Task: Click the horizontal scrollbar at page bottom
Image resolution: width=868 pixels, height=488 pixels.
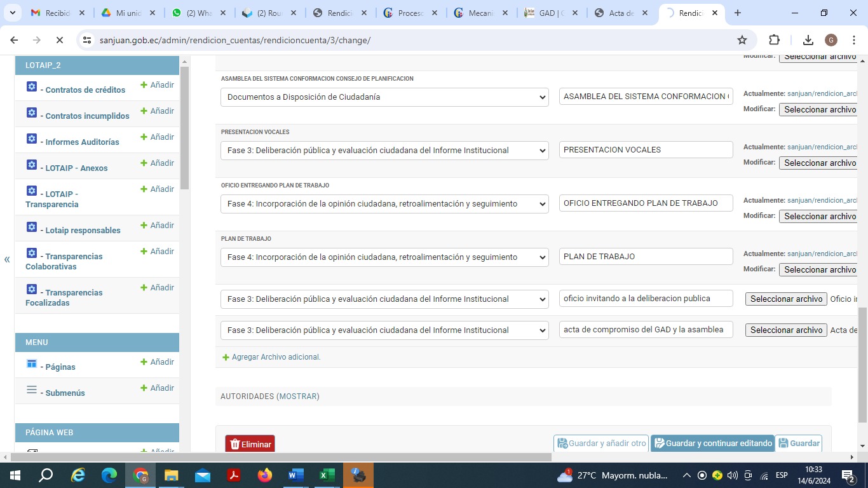Action: [280, 457]
